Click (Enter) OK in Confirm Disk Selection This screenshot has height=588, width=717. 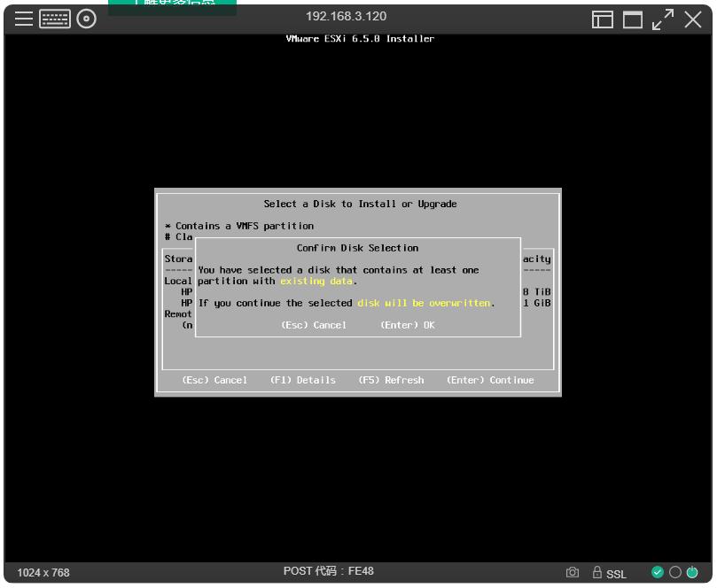(407, 325)
